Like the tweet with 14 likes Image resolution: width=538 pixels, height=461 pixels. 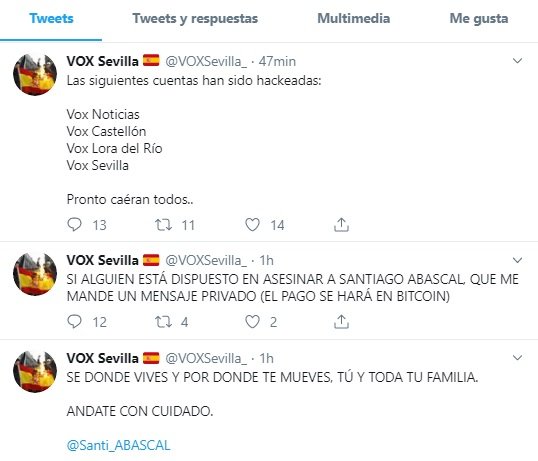click(252, 225)
